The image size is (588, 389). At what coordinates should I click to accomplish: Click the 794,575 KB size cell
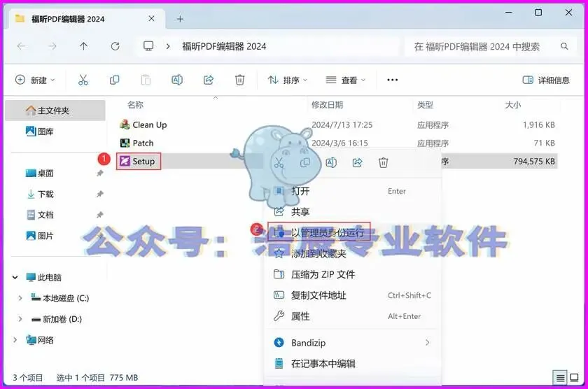tap(534, 161)
